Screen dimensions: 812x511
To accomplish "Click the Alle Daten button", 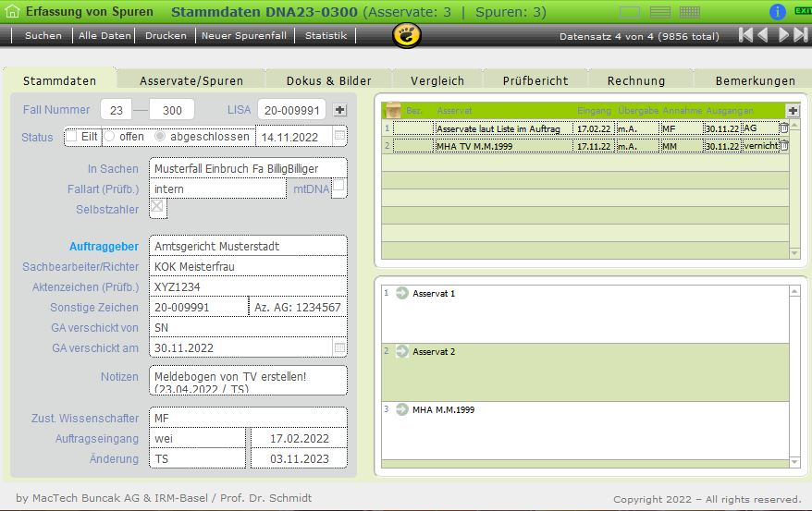I will 105,36.
